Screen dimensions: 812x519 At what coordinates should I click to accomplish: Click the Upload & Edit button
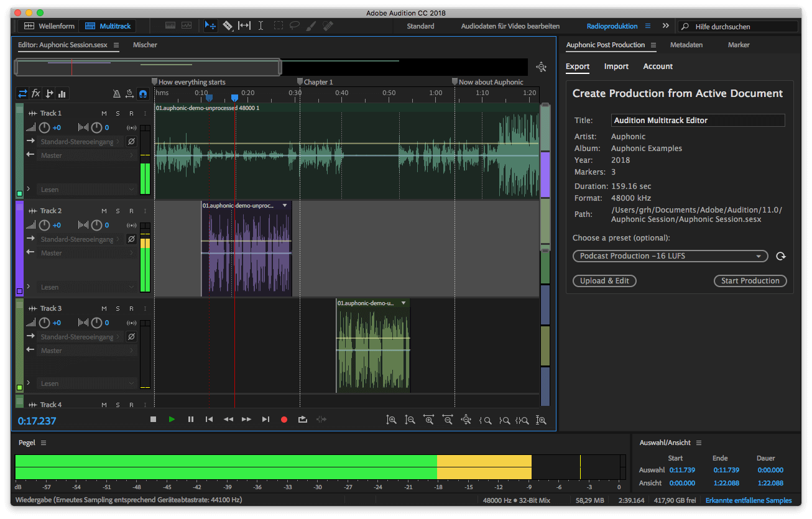[604, 280]
